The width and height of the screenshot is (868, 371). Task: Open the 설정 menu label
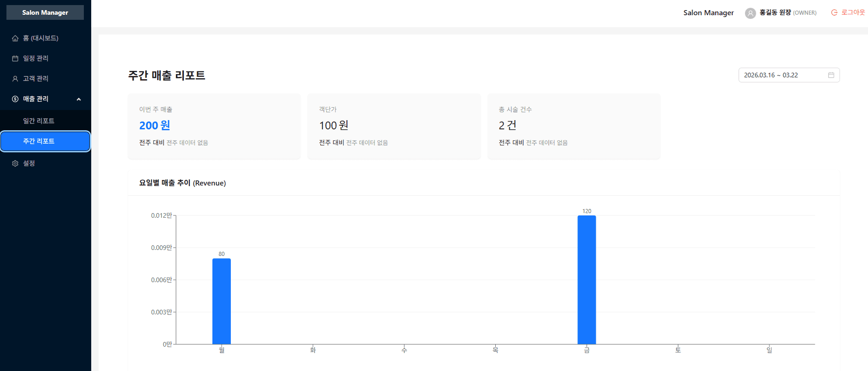click(x=29, y=163)
